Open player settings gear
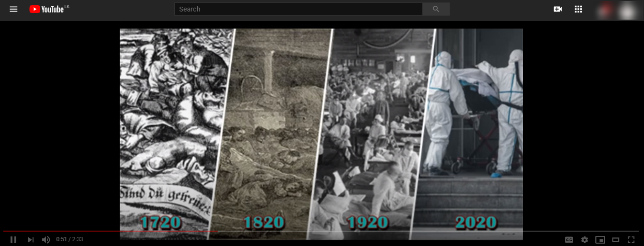The image size is (644, 246). 585,239
